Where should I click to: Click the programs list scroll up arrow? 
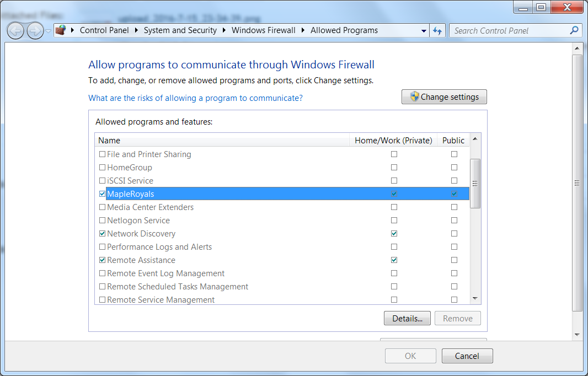(475, 139)
